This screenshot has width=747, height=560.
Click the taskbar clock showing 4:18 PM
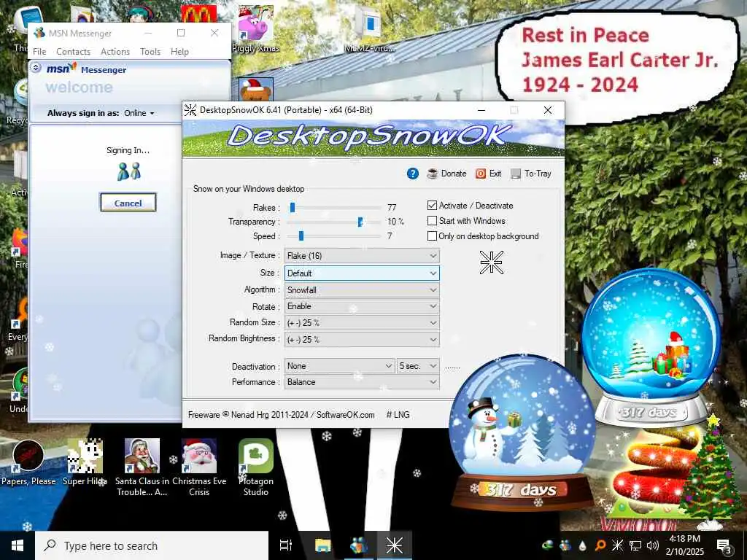[684, 545]
